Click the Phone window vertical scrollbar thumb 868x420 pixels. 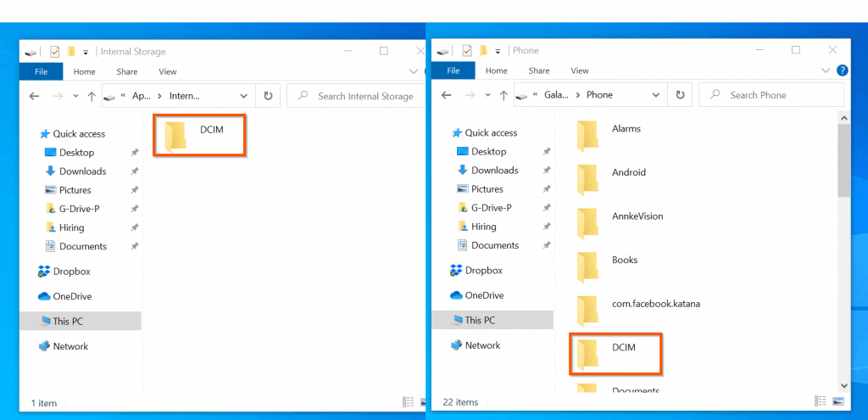click(x=844, y=160)
